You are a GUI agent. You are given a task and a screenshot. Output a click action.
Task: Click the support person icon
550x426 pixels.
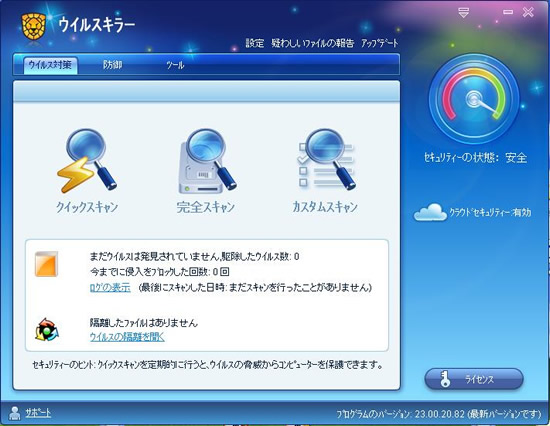15,413
